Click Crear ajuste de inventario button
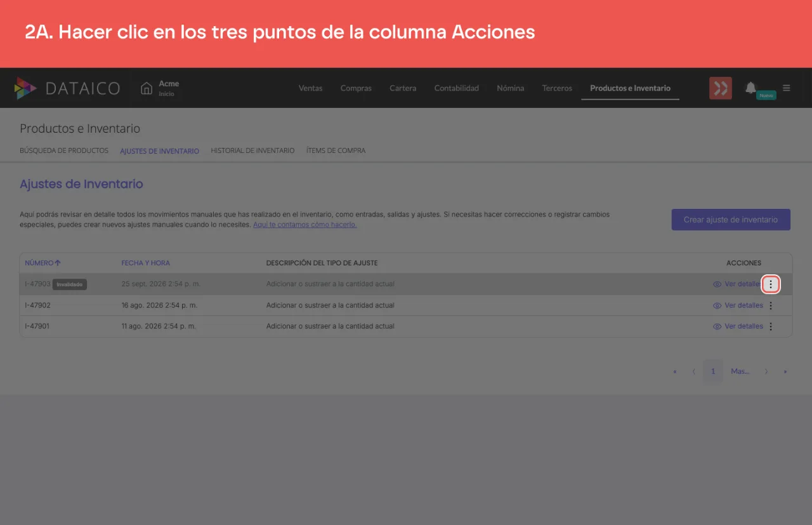Image resolution: width=812 pixels, height=525 pixels. 731,220
